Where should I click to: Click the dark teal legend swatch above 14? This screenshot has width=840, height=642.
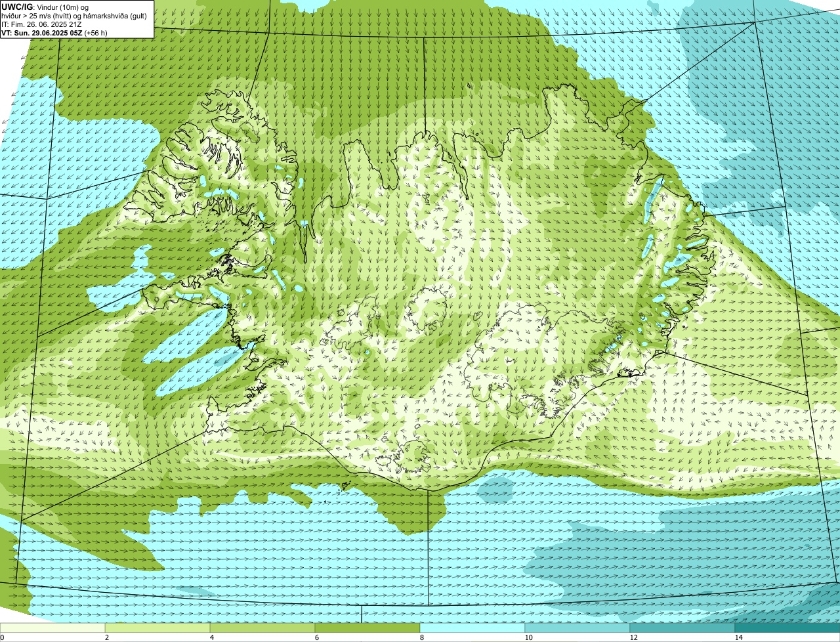point(787,628)
